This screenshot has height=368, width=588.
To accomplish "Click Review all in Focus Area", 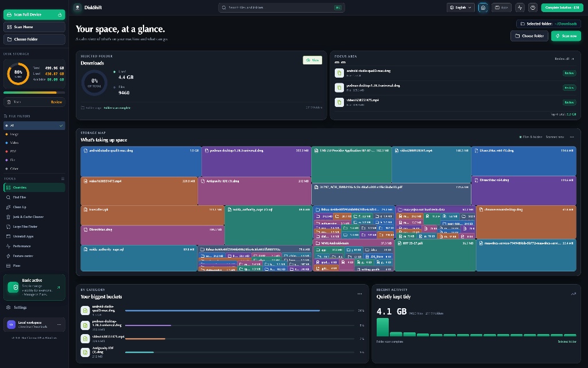I will click(x=564, y=59).
